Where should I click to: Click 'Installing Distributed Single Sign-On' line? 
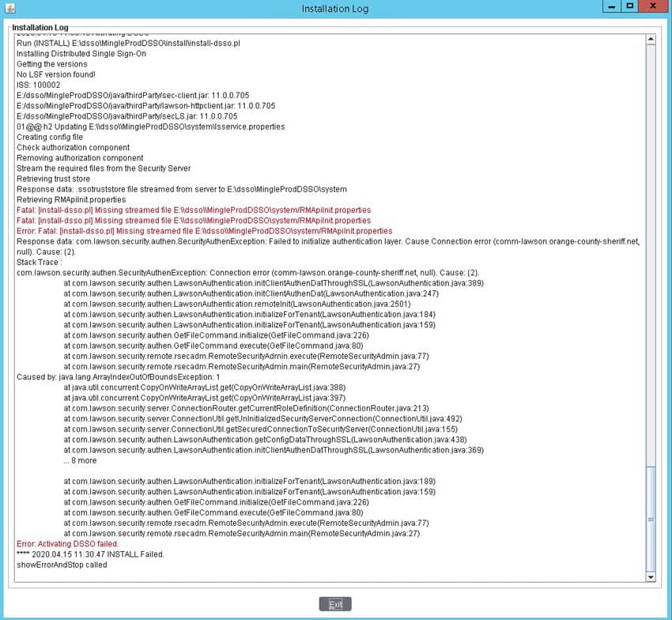tap(81, 54)
